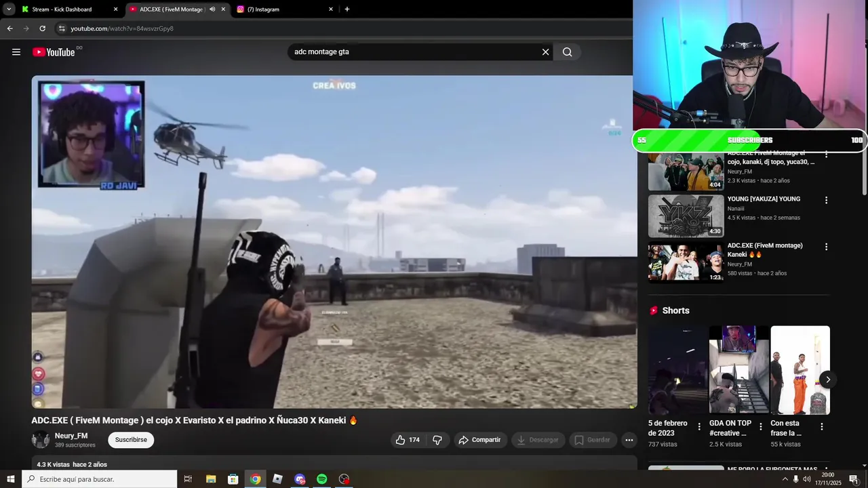The width and height of the screenshot is (868, 488).
Task: Open Spotify from the taskbar
Action: 322,479
